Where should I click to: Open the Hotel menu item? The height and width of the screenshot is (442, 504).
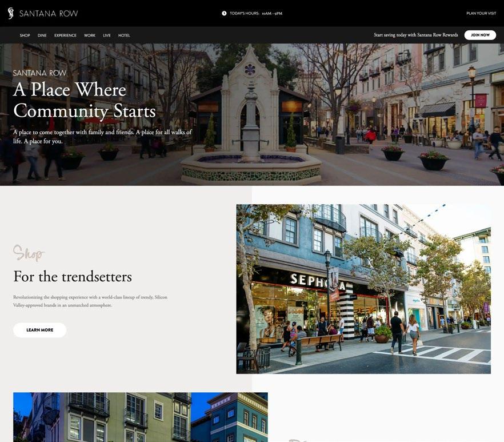pyautogui.click(x=124, y=35)
